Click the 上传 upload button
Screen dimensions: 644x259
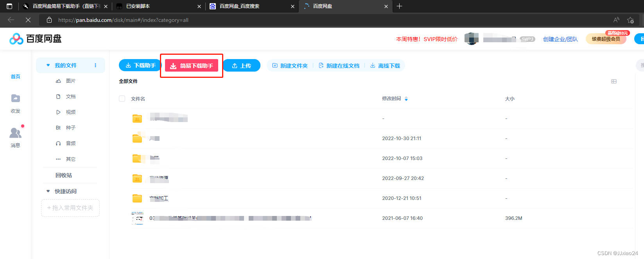(x=242, y=65)
